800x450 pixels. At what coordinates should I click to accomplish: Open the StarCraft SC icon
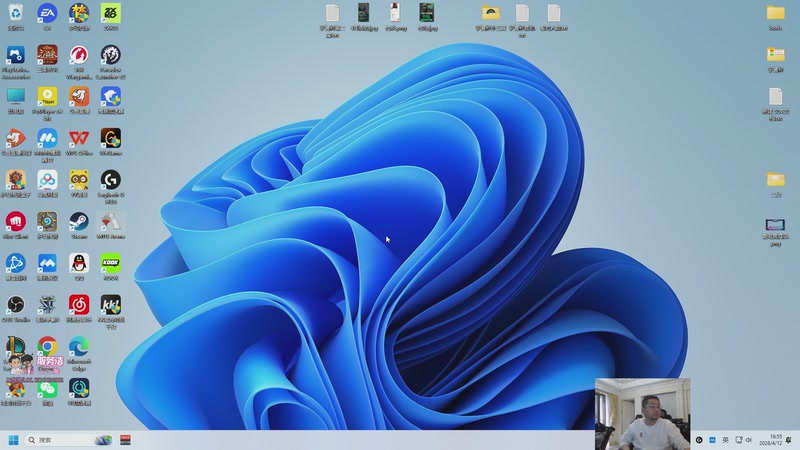(47, 305)
